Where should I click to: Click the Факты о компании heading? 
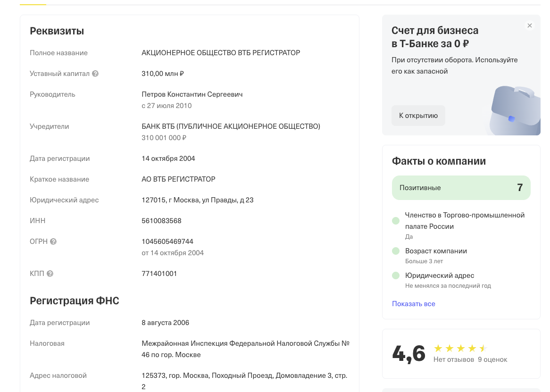pyautogui.click(x=439, y=161)
